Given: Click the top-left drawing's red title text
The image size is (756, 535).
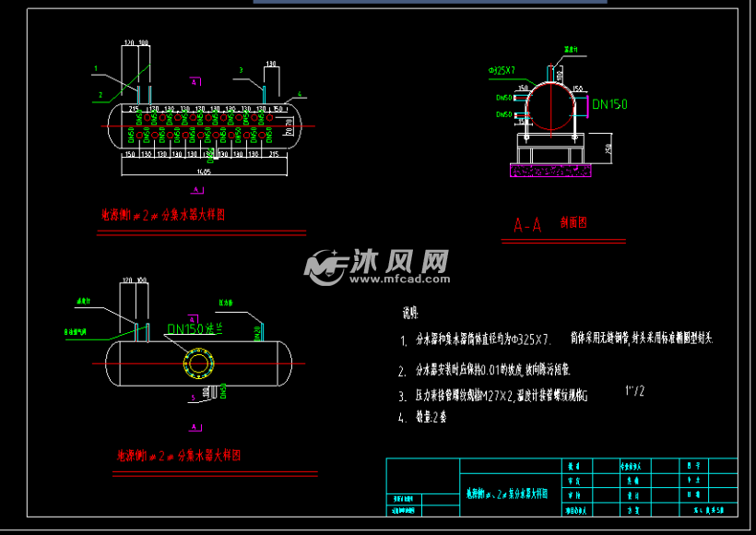Looking at the screenshot, I should 163,215.
